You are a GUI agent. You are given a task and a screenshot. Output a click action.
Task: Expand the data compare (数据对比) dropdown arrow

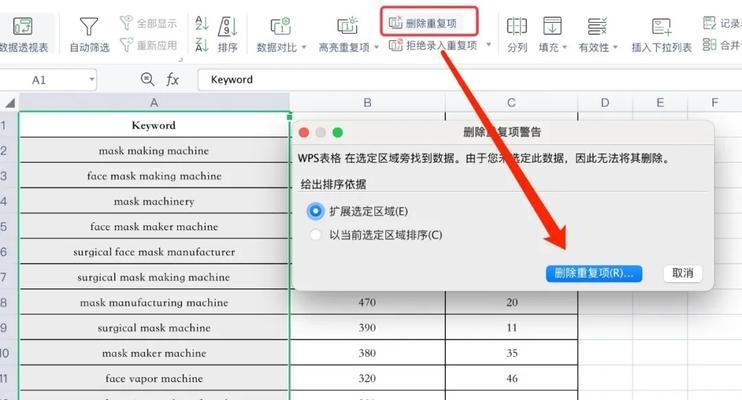point(304,47)
